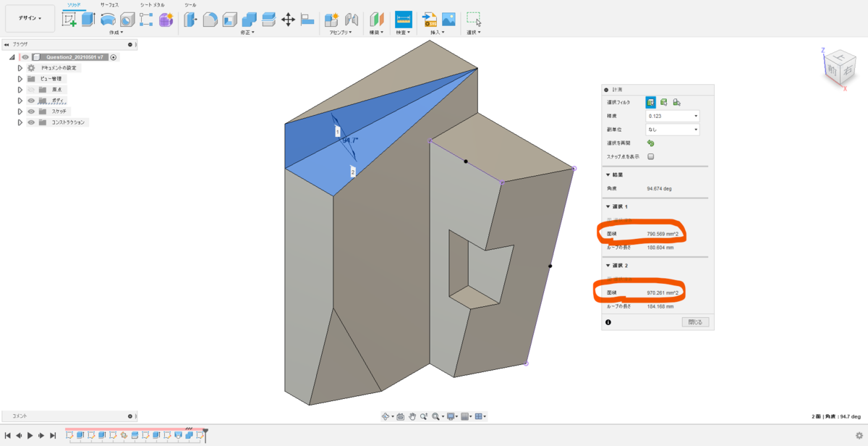
Task: Select the Offset Plane construct icon
Action: [x=377, y=20]
